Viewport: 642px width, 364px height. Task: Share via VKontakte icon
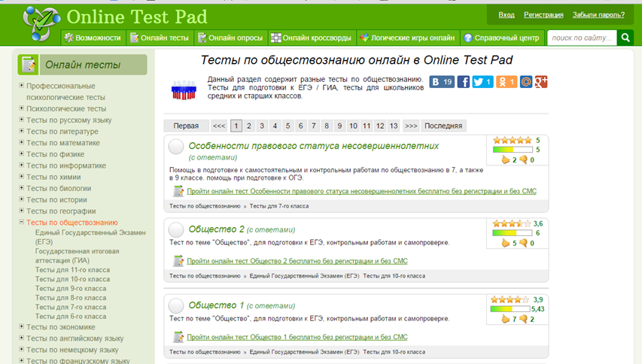(442, 82)
